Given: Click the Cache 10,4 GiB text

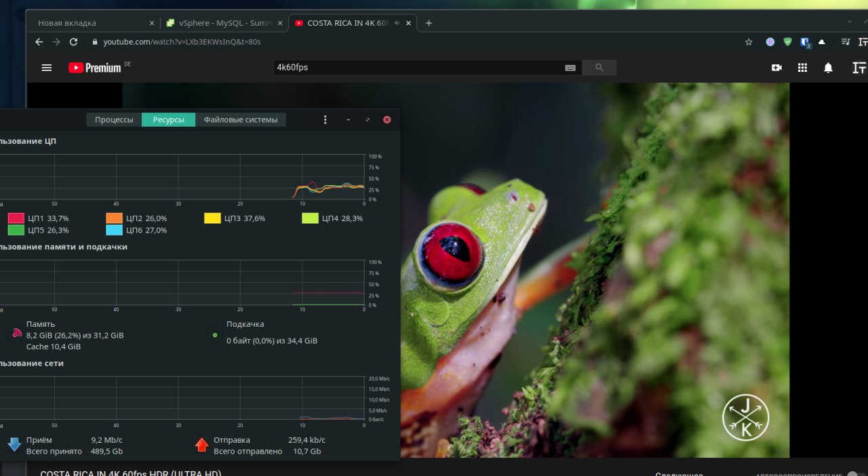Looking at the screenshot, I should pos(54,346).
